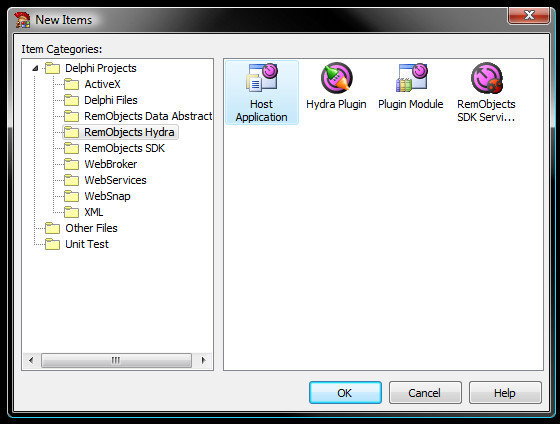Collapse the Delphi Projects tree node
This screenshot has height=424, width=560.
[35, 68]
